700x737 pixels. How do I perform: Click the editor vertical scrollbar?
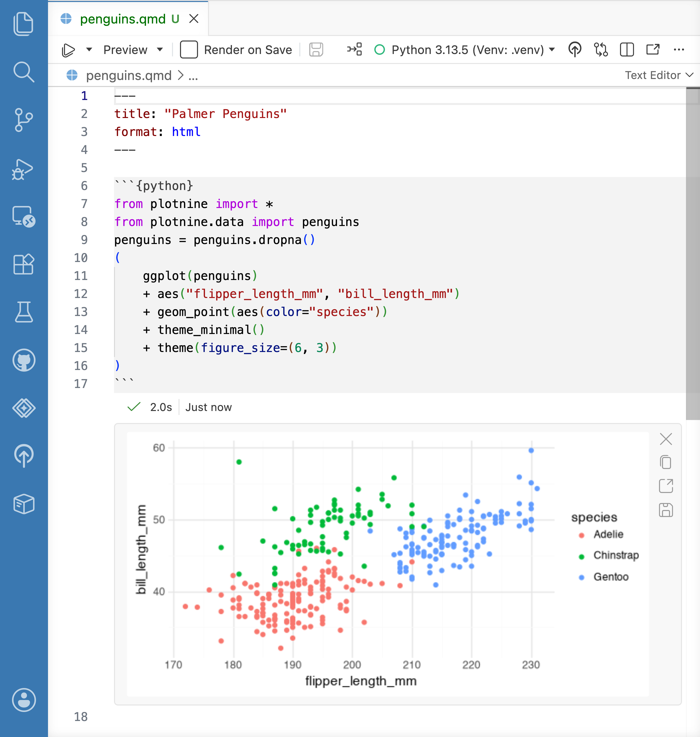coord(692,254)
